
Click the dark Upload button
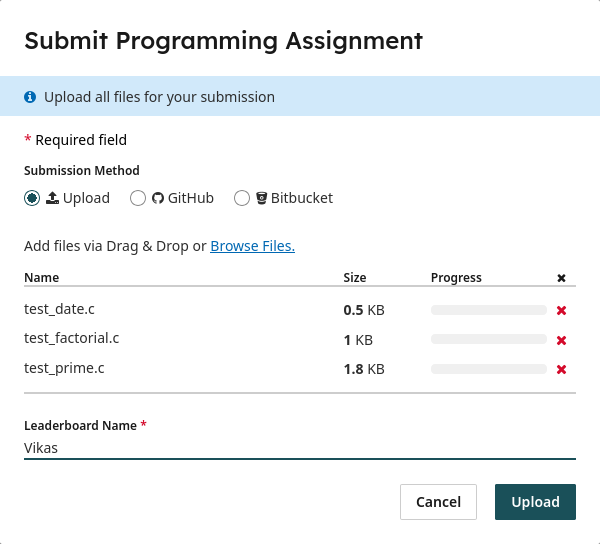(535, 502)
